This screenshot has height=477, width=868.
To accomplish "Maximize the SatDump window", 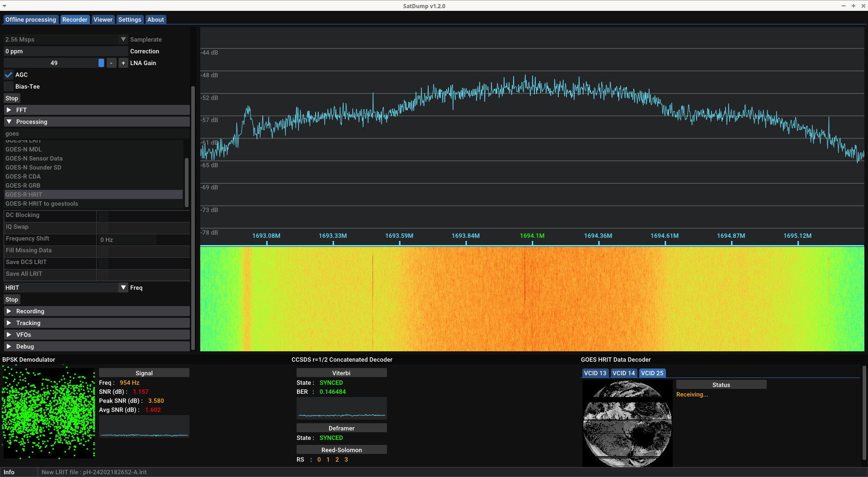I will tap(853, 6).
